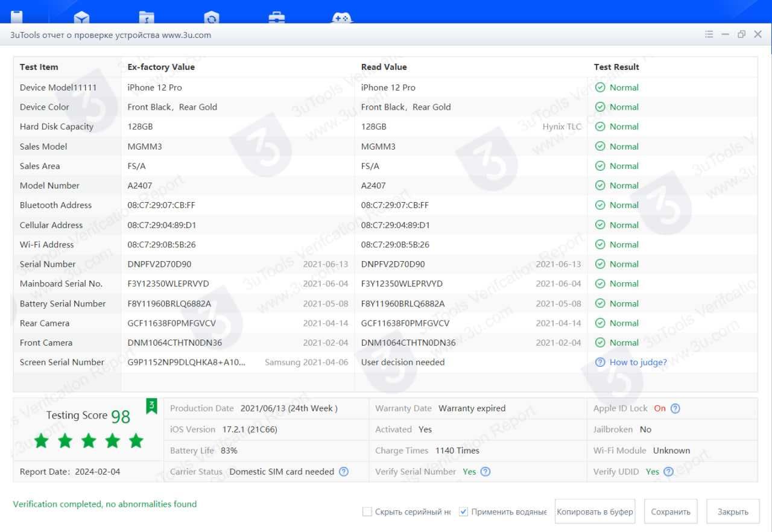Click the Read Value column header
This screenshot has width=772, height=532.
coord(384,67)
